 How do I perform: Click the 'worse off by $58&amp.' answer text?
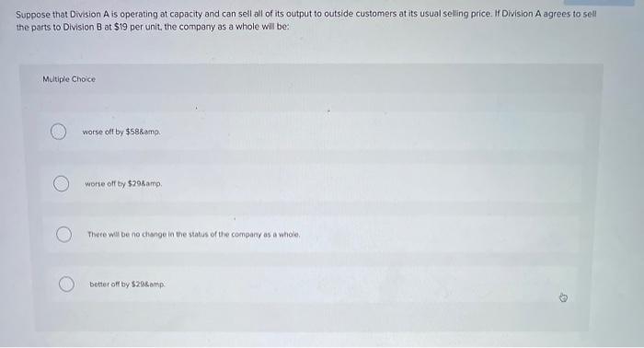[121, 132]
